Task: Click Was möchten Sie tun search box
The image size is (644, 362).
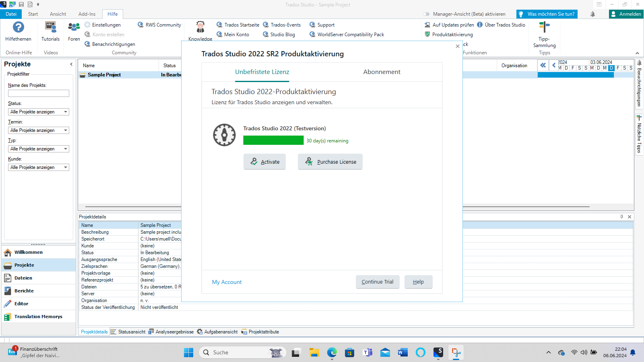Action: 547,14
